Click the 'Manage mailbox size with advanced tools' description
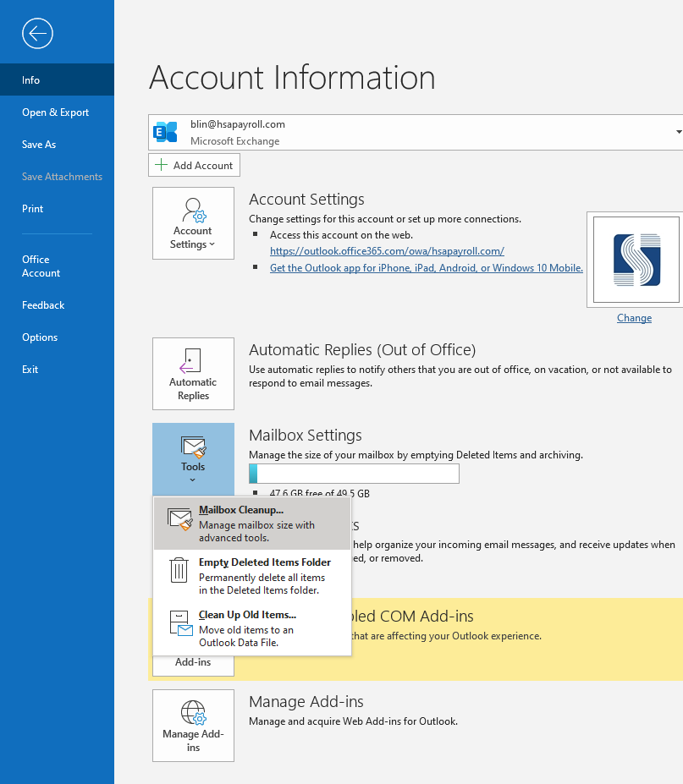 coord(256,531)
